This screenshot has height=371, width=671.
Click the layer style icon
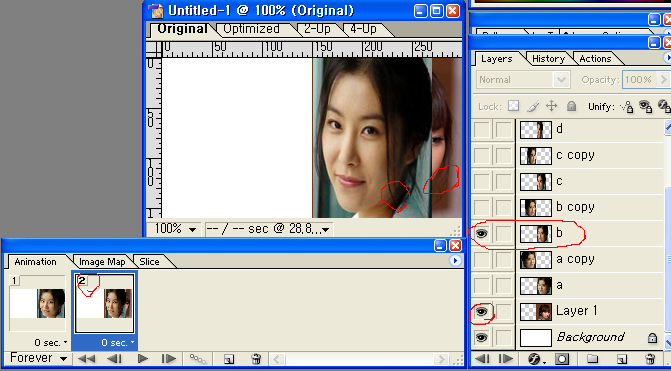click(x=534, y=359)
